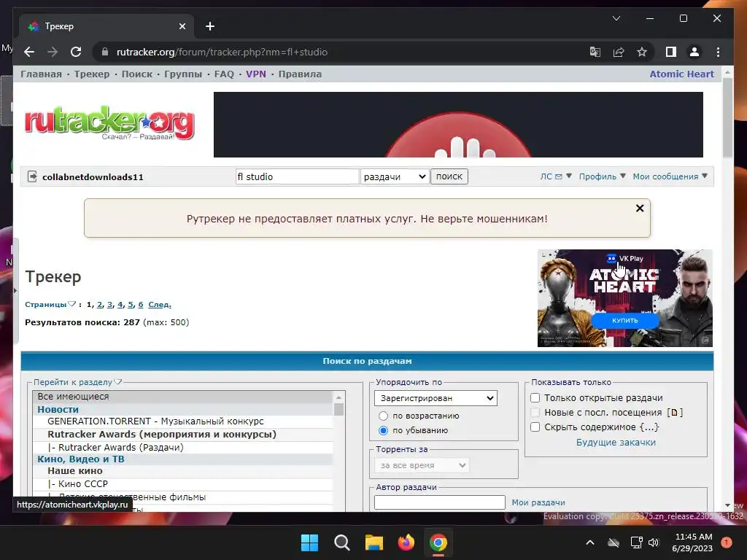Open the Мои раздачи link
This screenshot has height=560, width=747.
click(x=538, y=502)
